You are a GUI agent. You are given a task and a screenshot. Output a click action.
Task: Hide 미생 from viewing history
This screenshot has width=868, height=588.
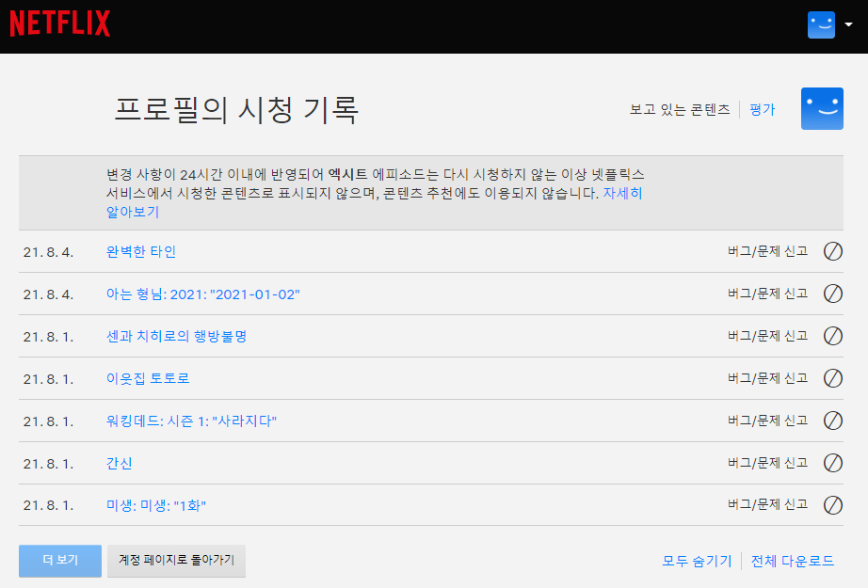[x=832, y=505]
